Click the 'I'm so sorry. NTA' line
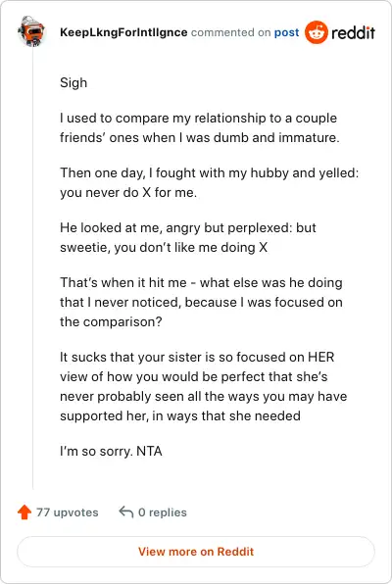Screen dimensions: 392x584 [111, 451]
